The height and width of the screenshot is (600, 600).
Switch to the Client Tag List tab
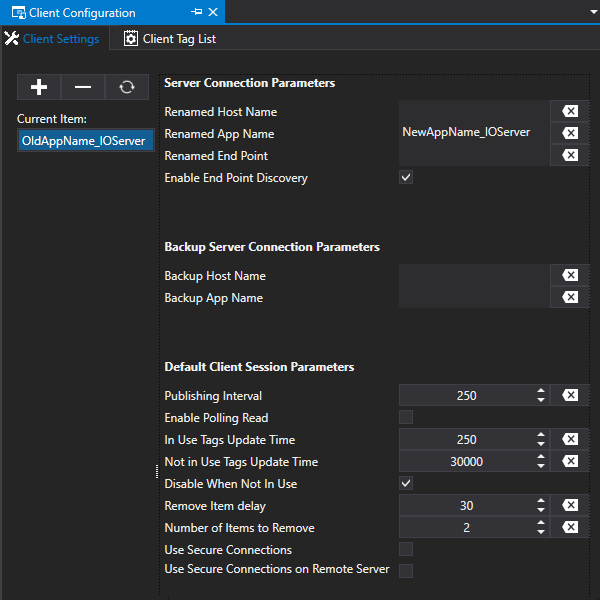[169, 39]
